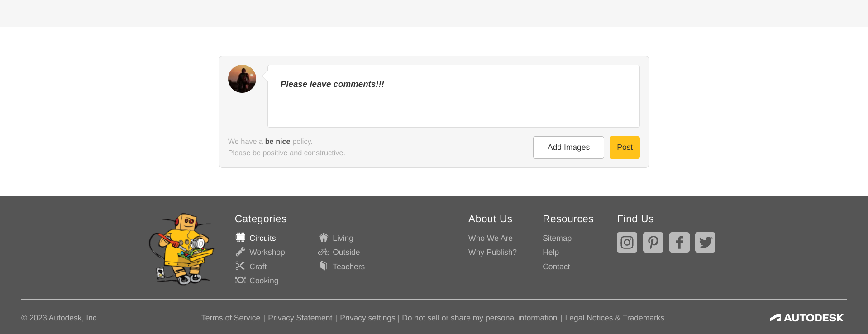
Task: Open Terms of Service
Action: tap(231, 318)
